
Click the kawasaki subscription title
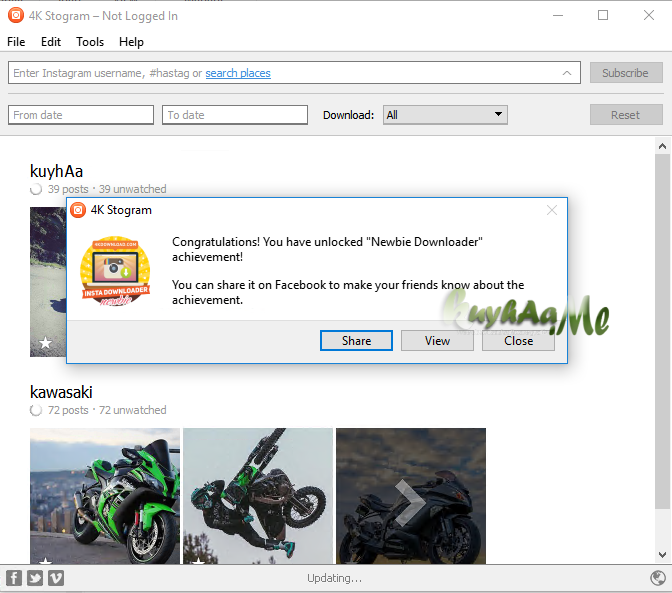click(x=61, y=392)
